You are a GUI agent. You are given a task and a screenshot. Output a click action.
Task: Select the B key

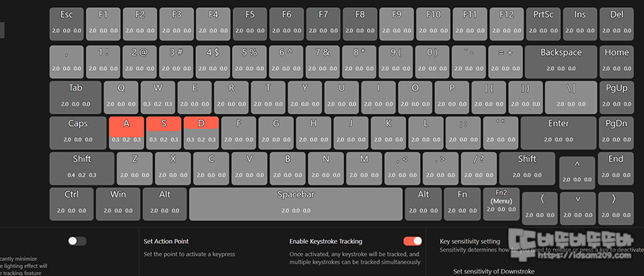pyautogui.click(x=288, y=169)
